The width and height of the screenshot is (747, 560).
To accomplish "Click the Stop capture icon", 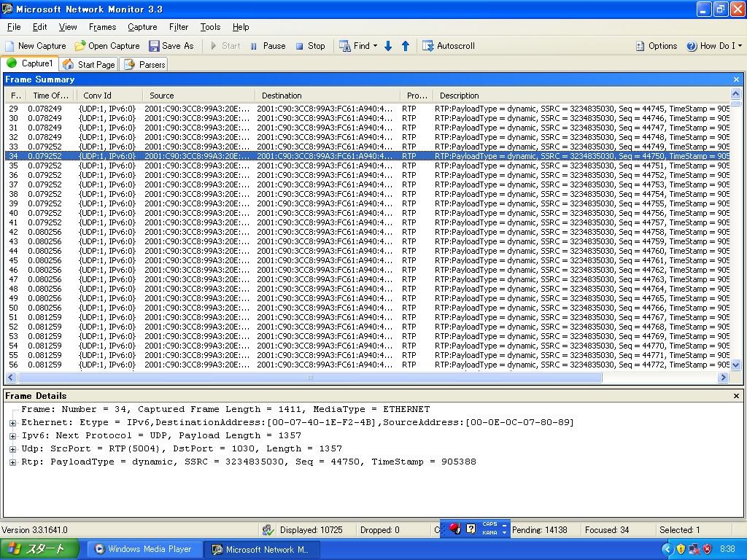I will [x=299, y=46].
